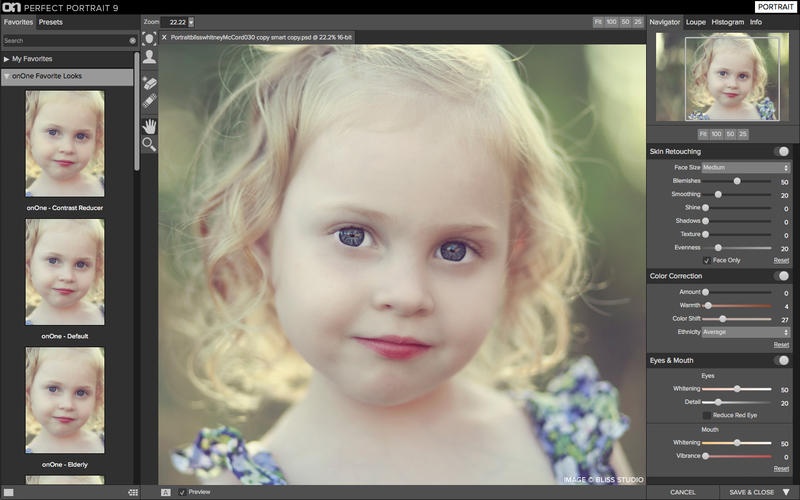Viewport: 800px width, 500px height.
Task: Select the Zoom magnifier tool
Action: pyautogui.click(x=149, y=144)
